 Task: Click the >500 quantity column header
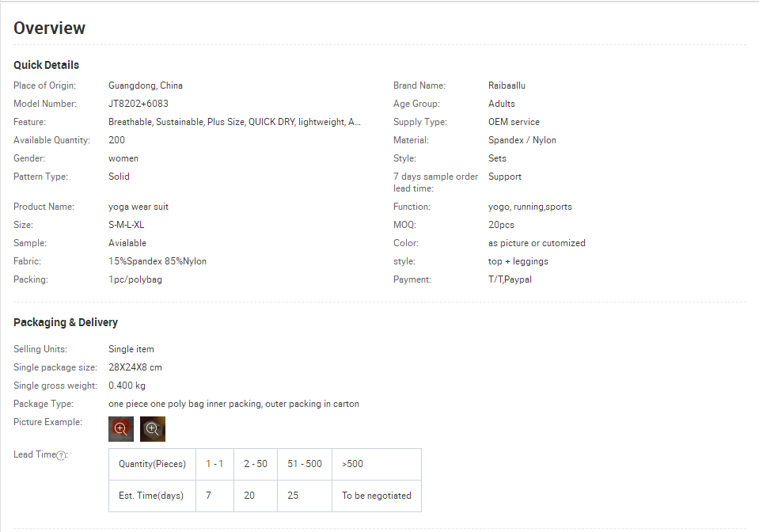353,464
